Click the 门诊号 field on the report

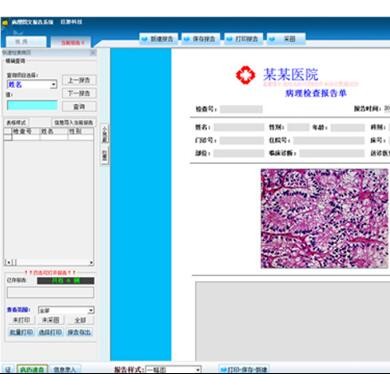click(242, 140)
